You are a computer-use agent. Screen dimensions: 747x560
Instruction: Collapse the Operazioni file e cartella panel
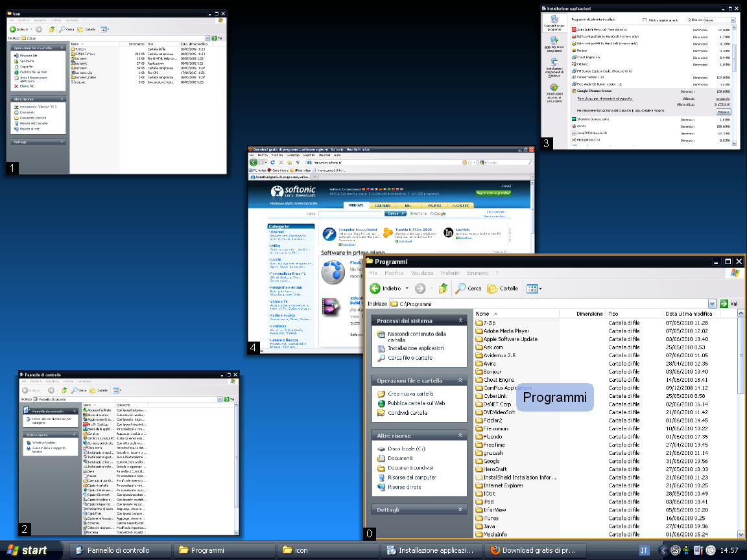[x=460, y=380]
